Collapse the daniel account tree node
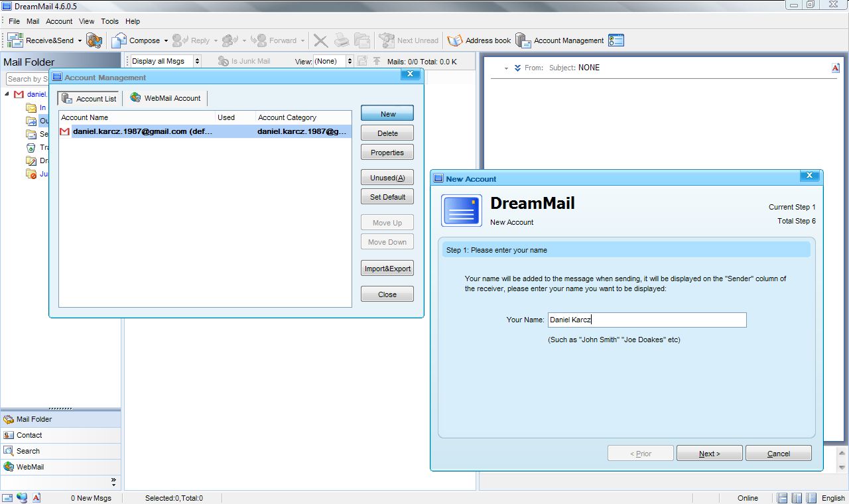This screenshot has width=849, height=504. [x=7, y=94]
